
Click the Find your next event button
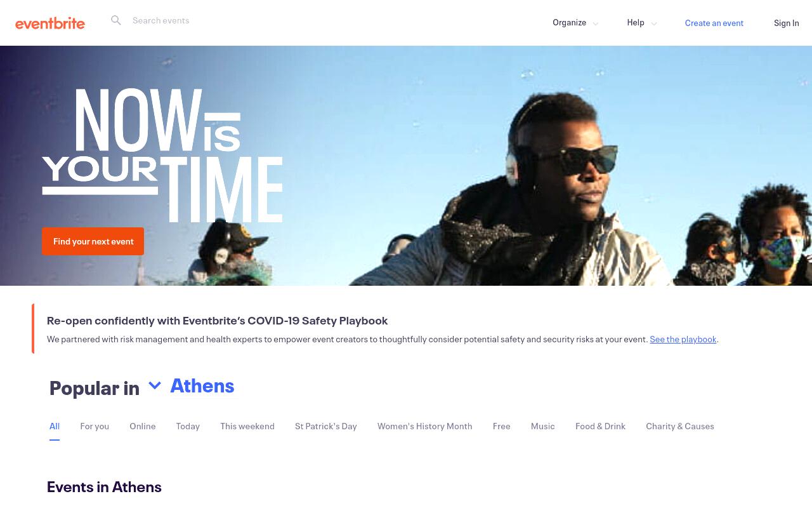tap(93, 241)
